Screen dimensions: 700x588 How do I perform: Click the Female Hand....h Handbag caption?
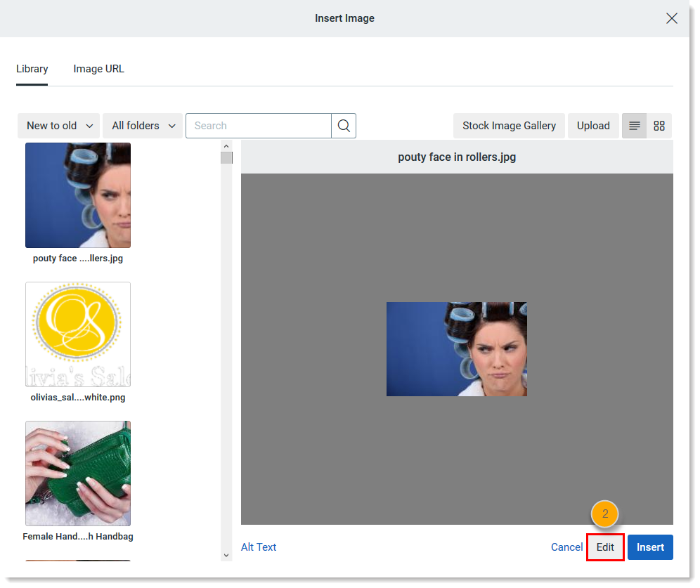(78, 537)
